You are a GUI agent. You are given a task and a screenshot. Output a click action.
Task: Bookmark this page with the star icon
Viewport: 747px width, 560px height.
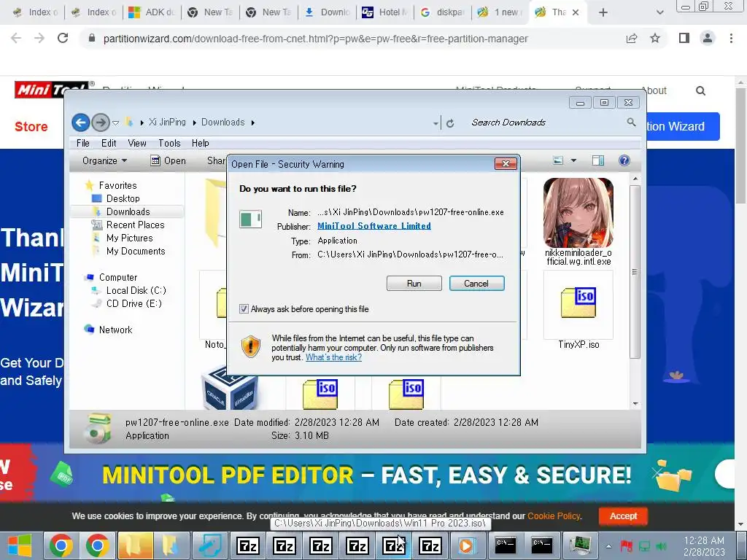pos(655,39)
